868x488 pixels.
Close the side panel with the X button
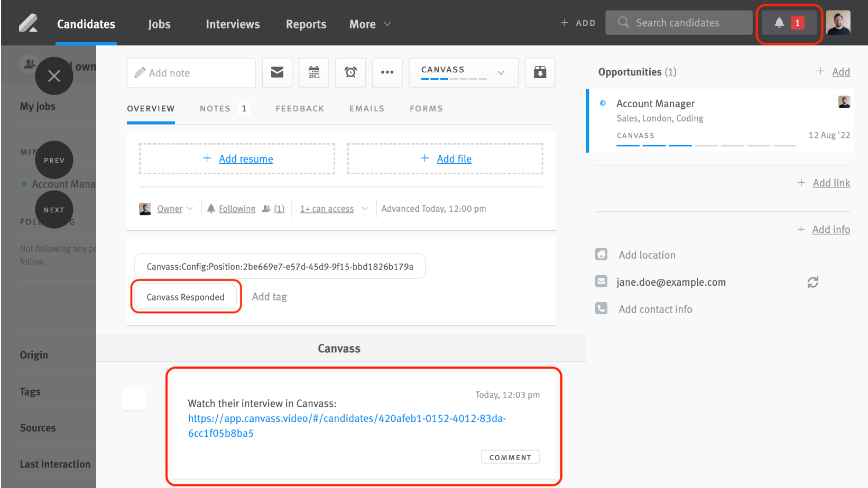point(54,76)
